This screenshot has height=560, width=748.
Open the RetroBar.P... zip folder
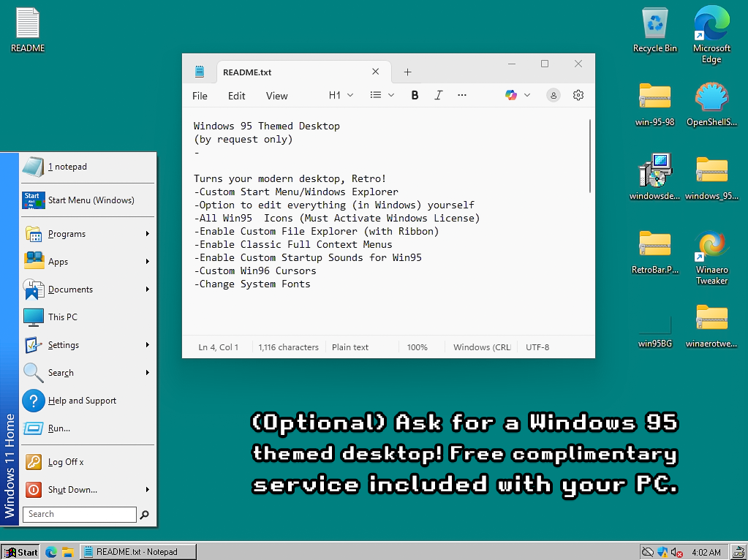(x=654, y=252)
